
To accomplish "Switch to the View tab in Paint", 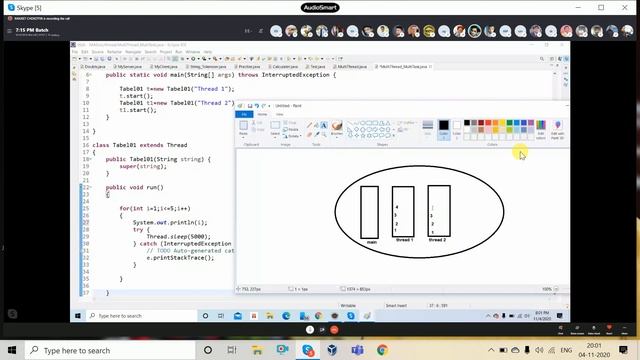I will point(280,114).
